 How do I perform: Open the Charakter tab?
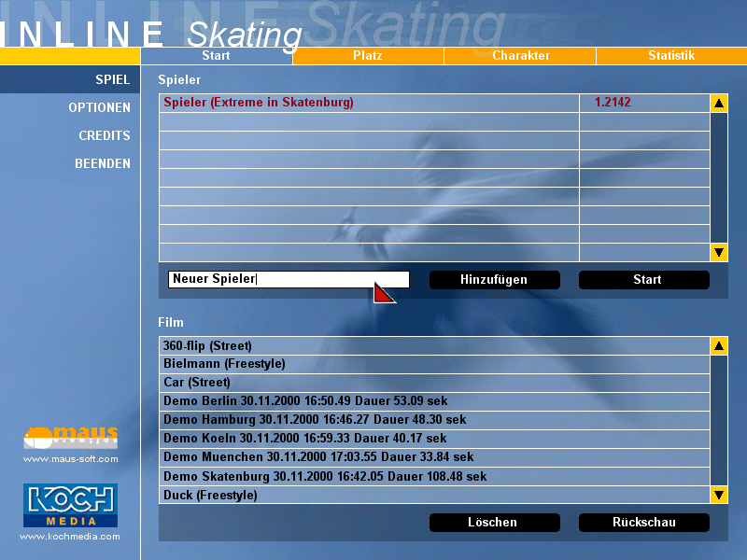coord(520,56)
